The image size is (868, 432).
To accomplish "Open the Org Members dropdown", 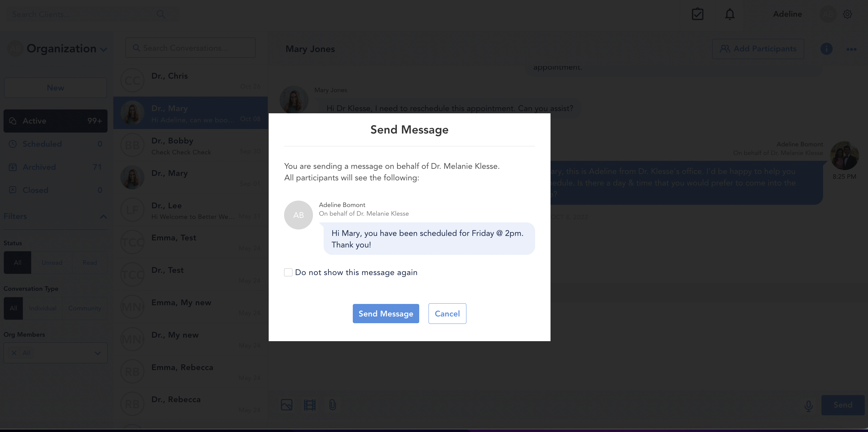I will 55,353.
